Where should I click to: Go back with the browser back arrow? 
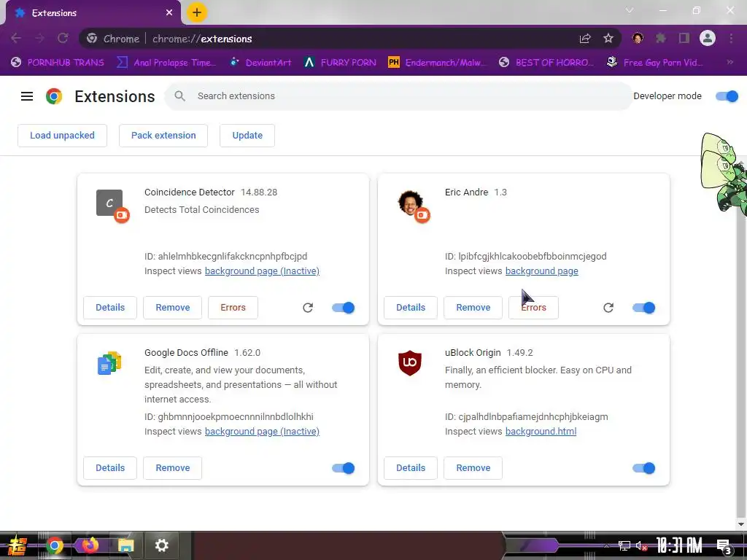click(16, 39)
